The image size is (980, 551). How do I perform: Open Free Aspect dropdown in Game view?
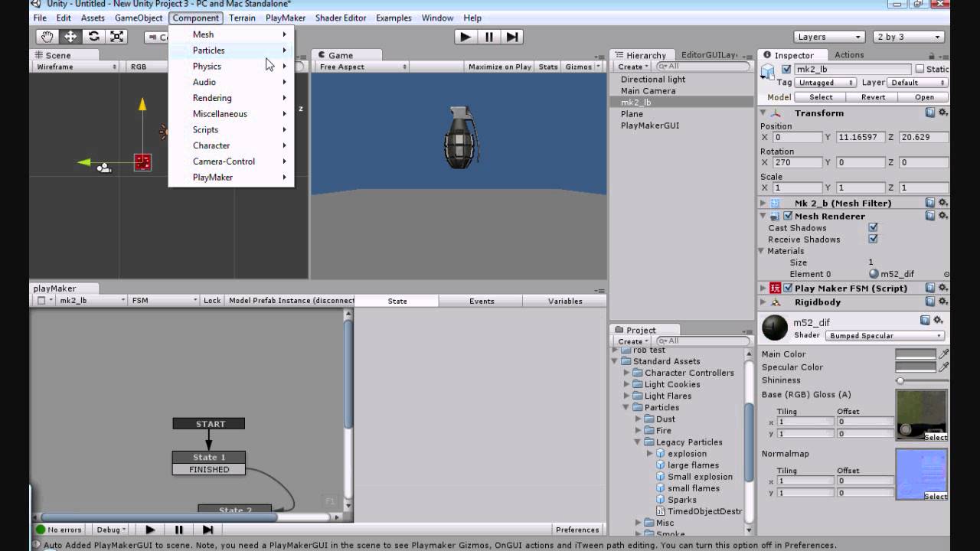coord(362,67)
